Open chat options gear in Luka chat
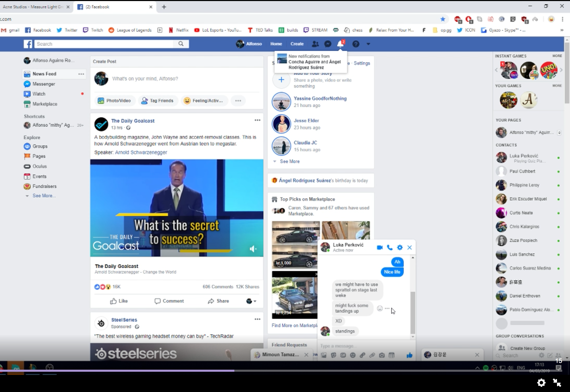The width and height of the screenshot is (570, 392). pos(400,247)
